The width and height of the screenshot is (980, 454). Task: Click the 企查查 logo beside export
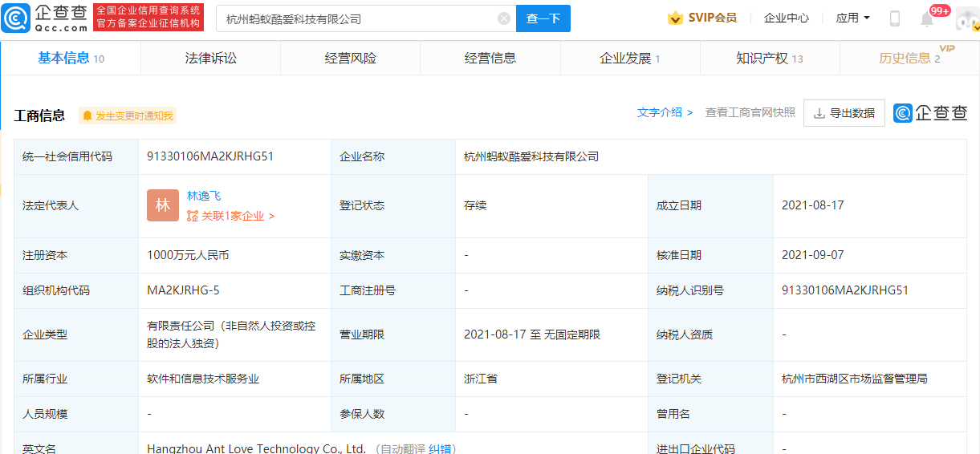point(931,113)
